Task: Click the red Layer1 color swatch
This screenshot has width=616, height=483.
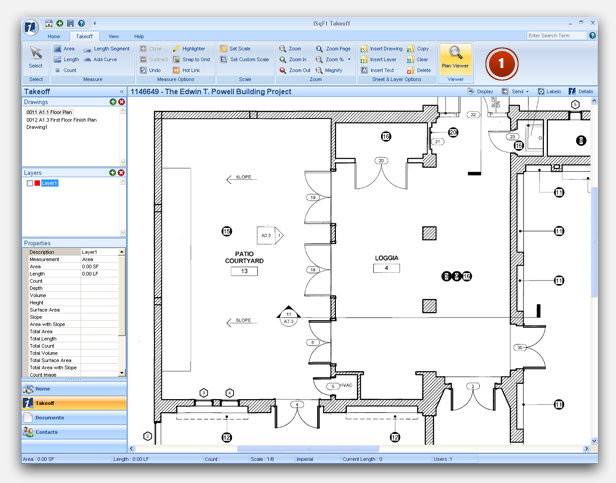Action: pos(37,183)
